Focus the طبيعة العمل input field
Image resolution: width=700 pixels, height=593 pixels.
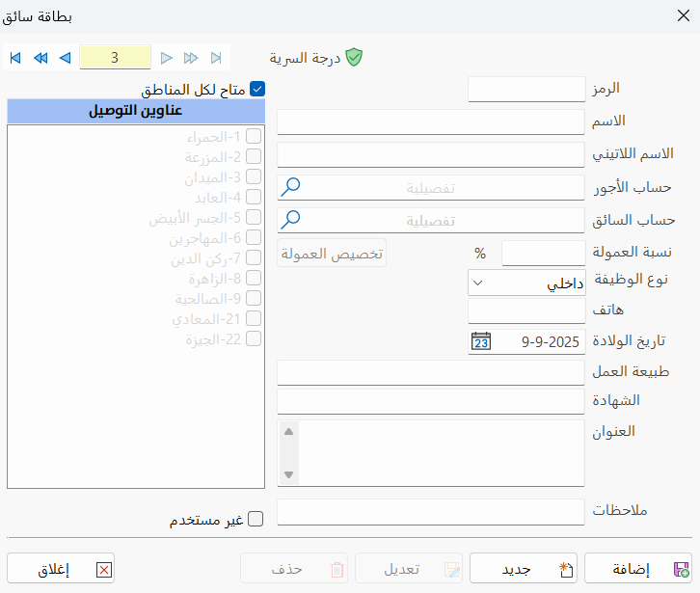pyautogui.click(x=431, y=372)
